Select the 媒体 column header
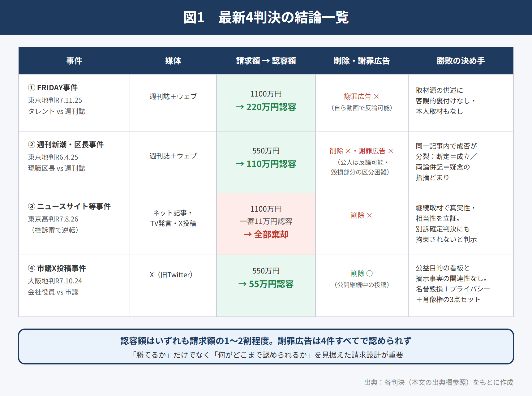The height and width of the screenshot is (396, 532). click(x=173, y=61)
